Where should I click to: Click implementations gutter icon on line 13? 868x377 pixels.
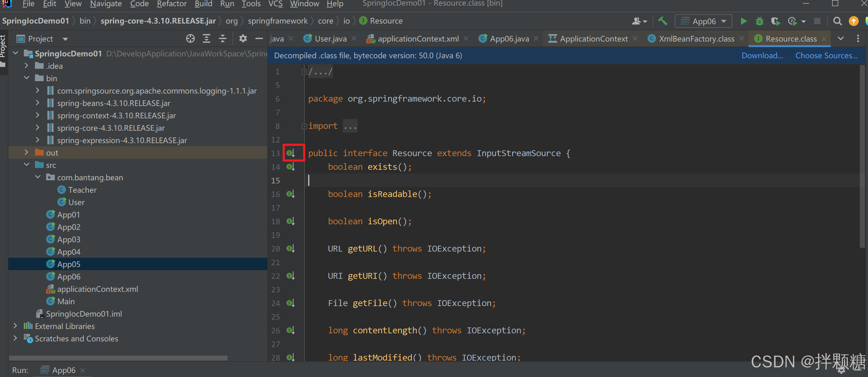coord(291,153)
